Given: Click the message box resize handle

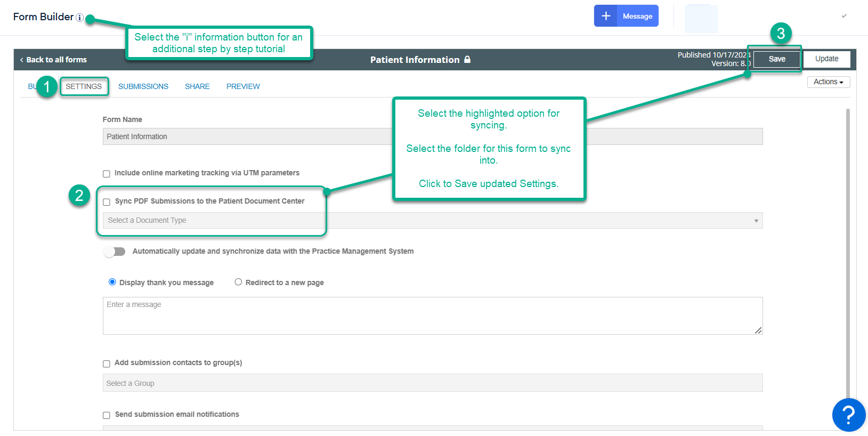Looking at the screenshot, I should (758, 330).
